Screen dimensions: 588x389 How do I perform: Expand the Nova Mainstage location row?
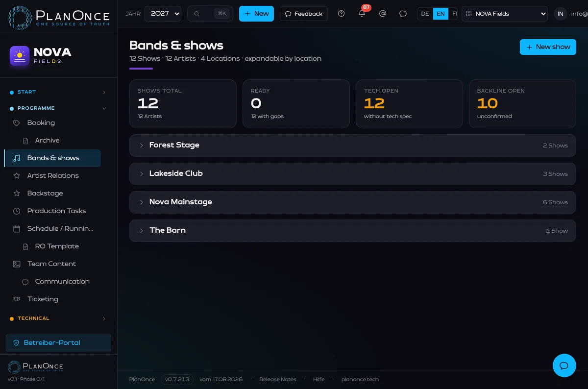tap(353, 202)
